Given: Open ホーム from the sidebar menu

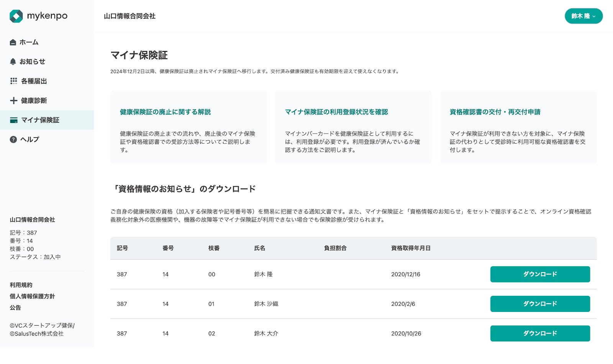Looking at the screenshot, I should (29, 42).
